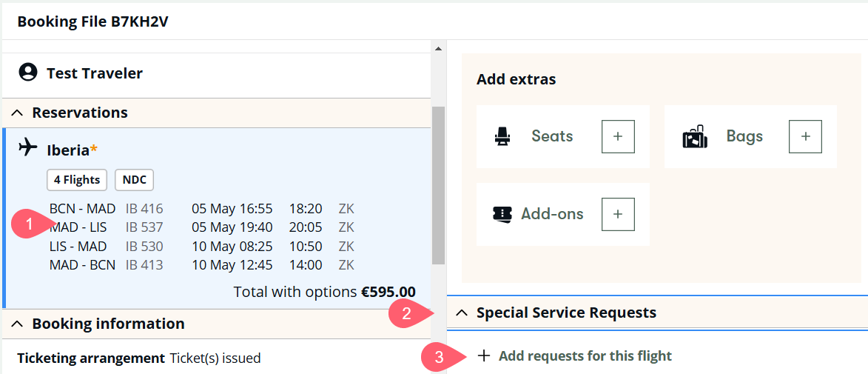
Task: Add bags using the plus button
Action: coord(806,137)
